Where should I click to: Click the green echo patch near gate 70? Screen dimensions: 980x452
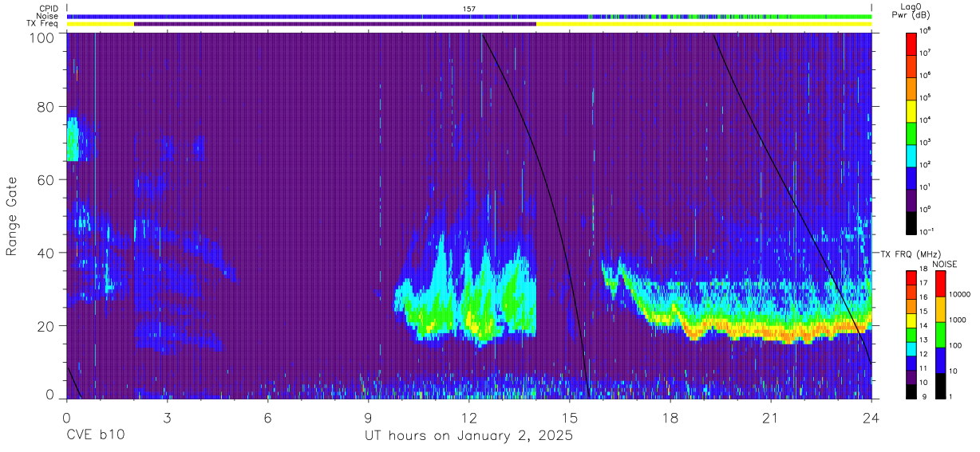pos(73,141)
